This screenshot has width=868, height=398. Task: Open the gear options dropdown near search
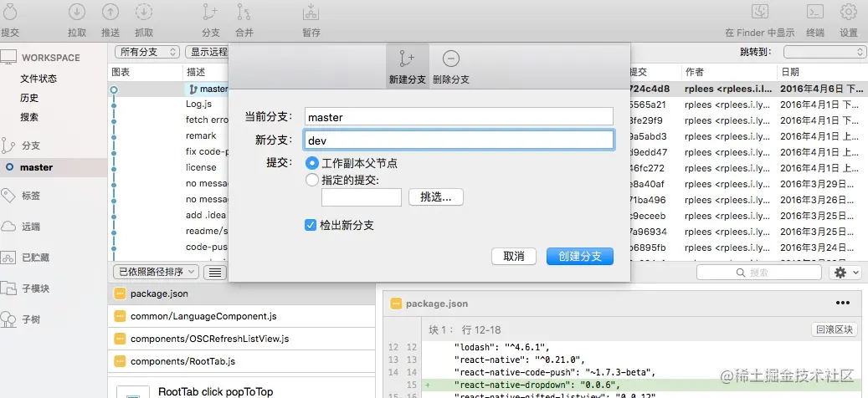tap(845, 273)
